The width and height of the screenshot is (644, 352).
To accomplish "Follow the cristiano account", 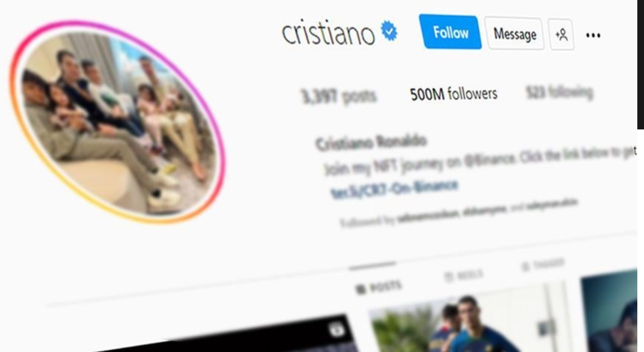I will 450,32.
